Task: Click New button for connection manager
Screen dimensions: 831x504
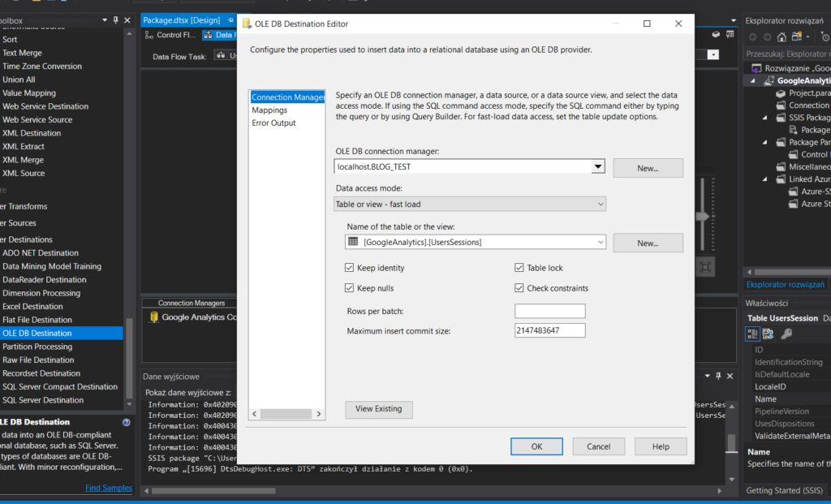Action: pyautogui.click(x=648, y=168)
